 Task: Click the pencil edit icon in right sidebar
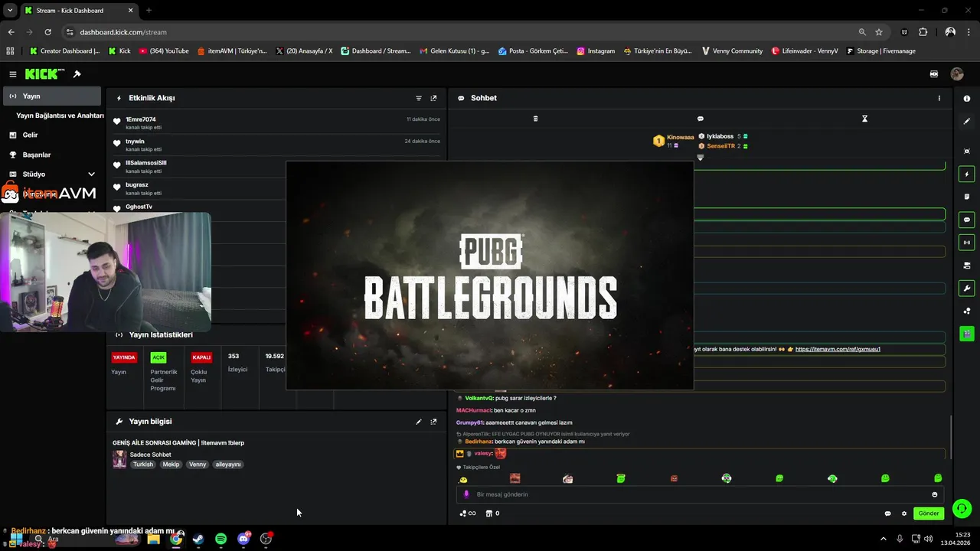coord(967,121)
